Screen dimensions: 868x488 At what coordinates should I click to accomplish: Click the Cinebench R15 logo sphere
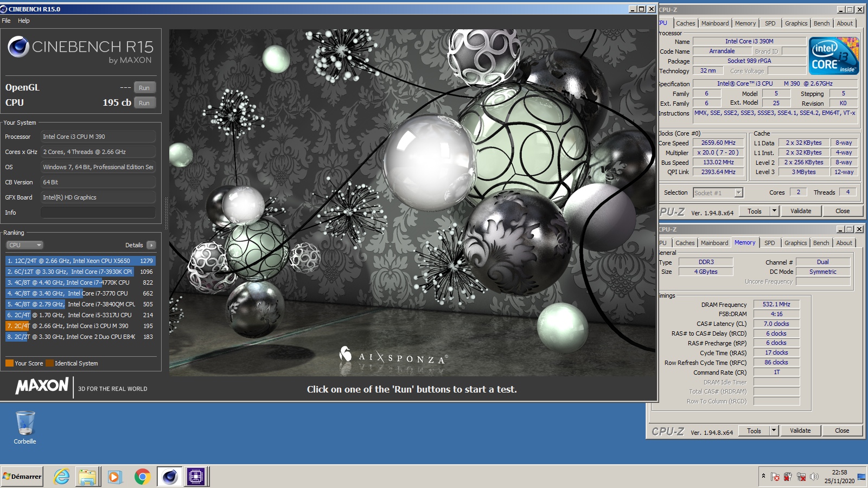click(x=18, y=47)
